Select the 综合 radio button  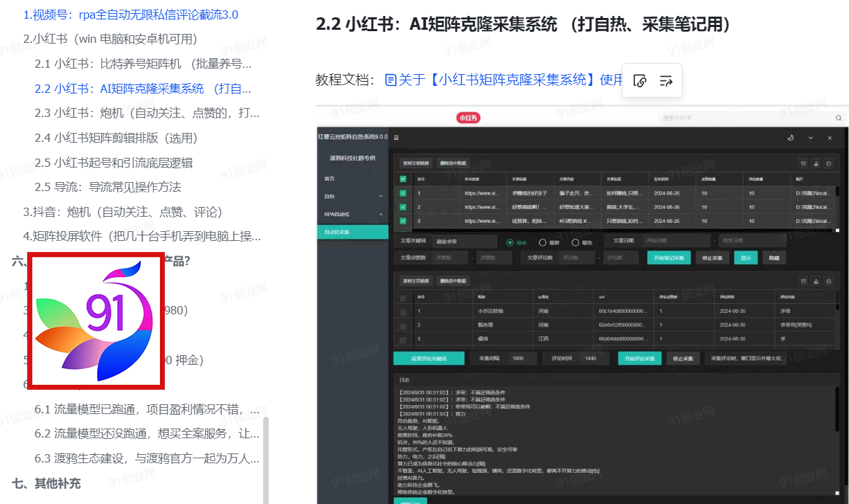tap(511, 242)
